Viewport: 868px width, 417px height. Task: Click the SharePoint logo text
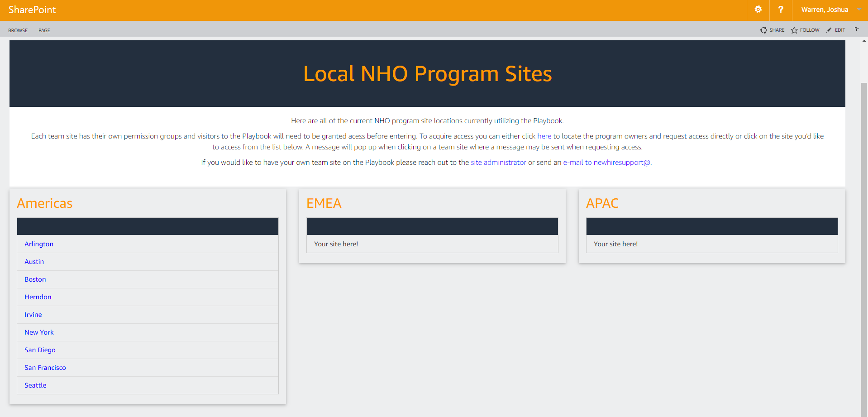(32, 10)
